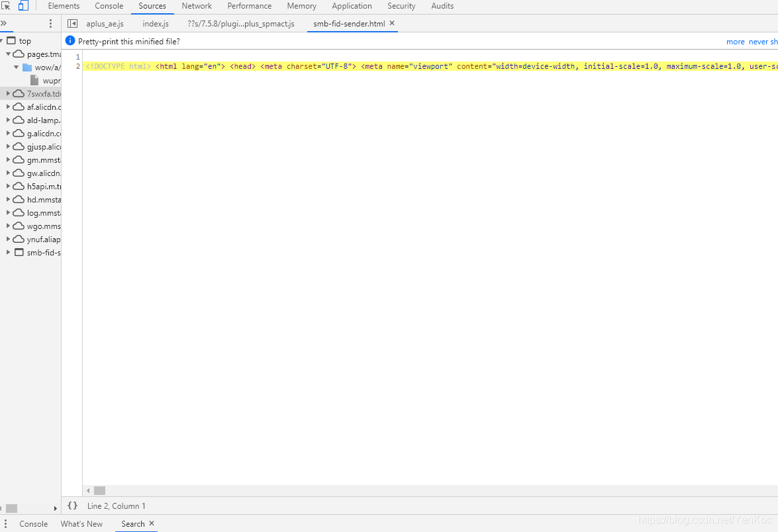The image size is (778, 532).
Task: Close the smb-fid-sender.html editor tab
Action: (392, 22)
